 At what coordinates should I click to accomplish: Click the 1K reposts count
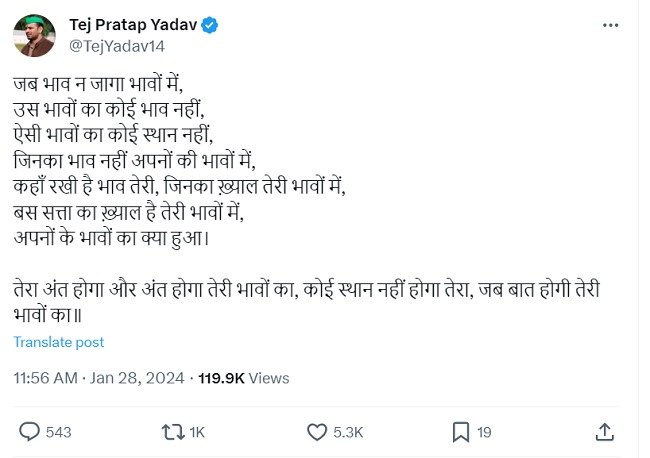point(196,432)
